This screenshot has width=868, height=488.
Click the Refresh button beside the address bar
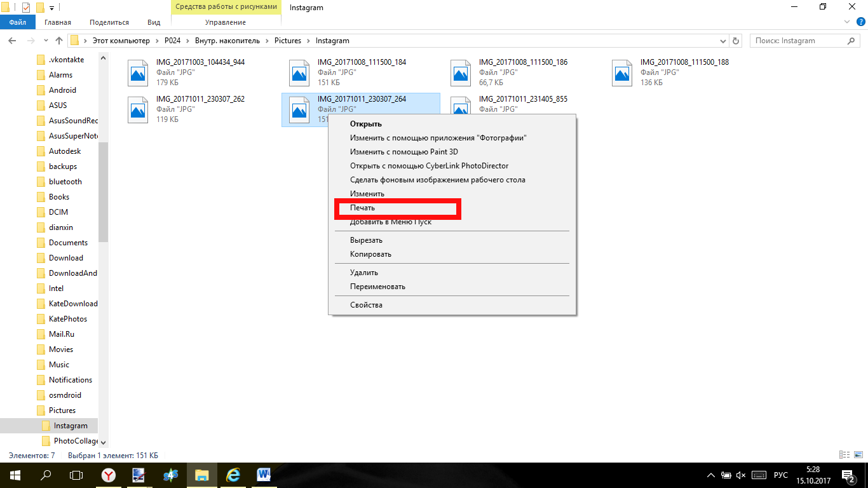pyautogui.click(x=736, y=41)
